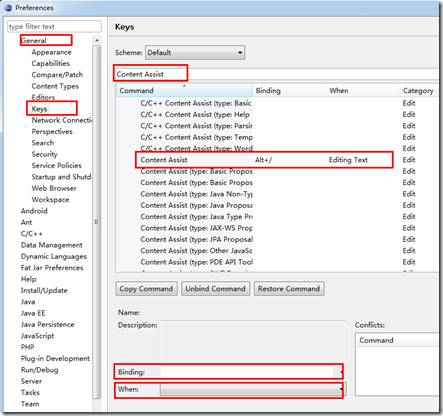443x416 pixels.
Task: Click the Content Assist filter field
Action: coord(277,74)
